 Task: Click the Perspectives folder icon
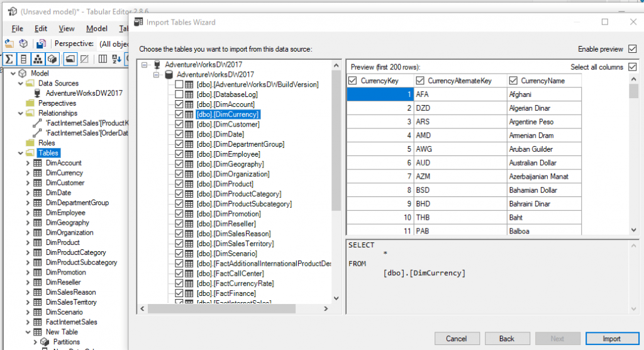[30, 103]
